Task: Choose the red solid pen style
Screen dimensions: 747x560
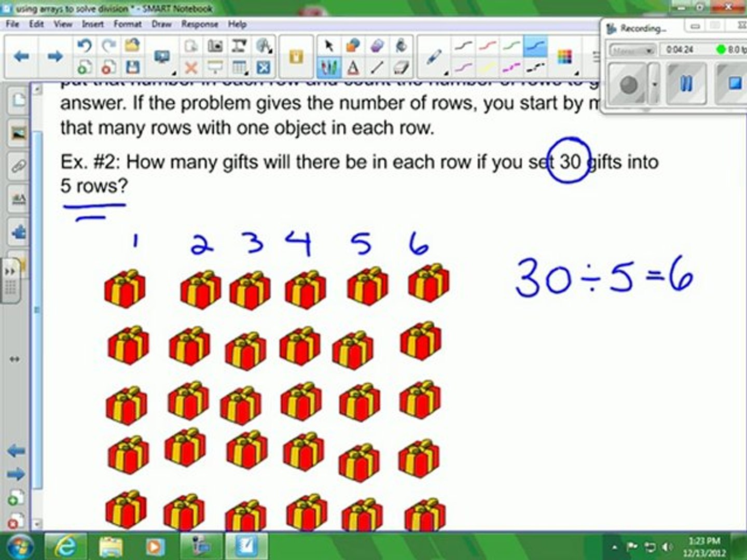Action: (487, 46)
